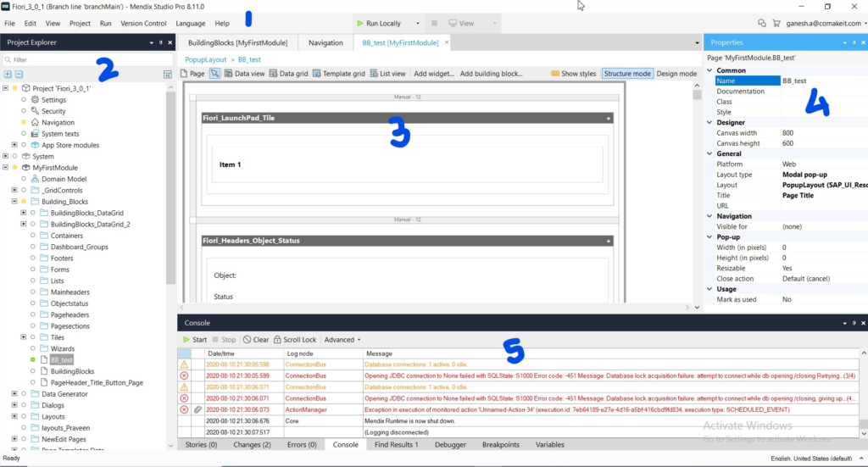
Task: Open the App Store cart icon
Action: (x=776, y=23)
